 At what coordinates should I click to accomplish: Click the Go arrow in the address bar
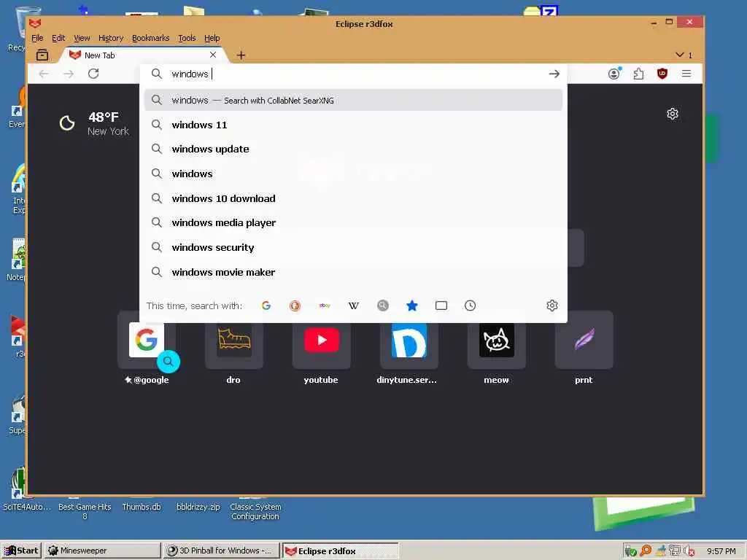(554, 74)
